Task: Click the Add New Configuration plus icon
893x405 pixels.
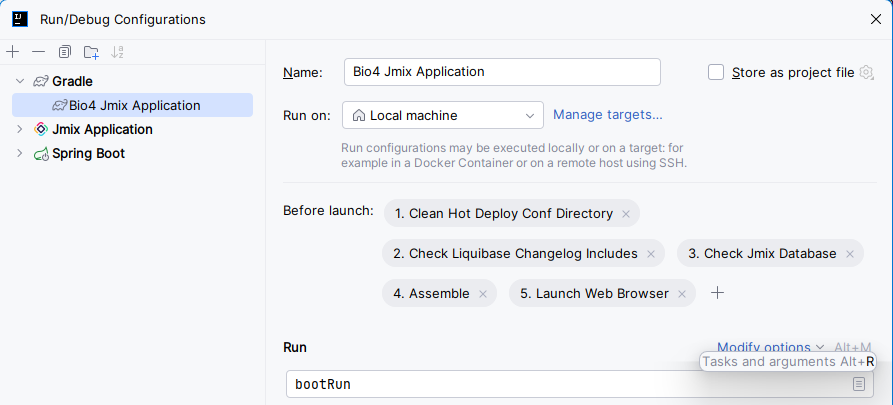Action: (x=12, y=52)
